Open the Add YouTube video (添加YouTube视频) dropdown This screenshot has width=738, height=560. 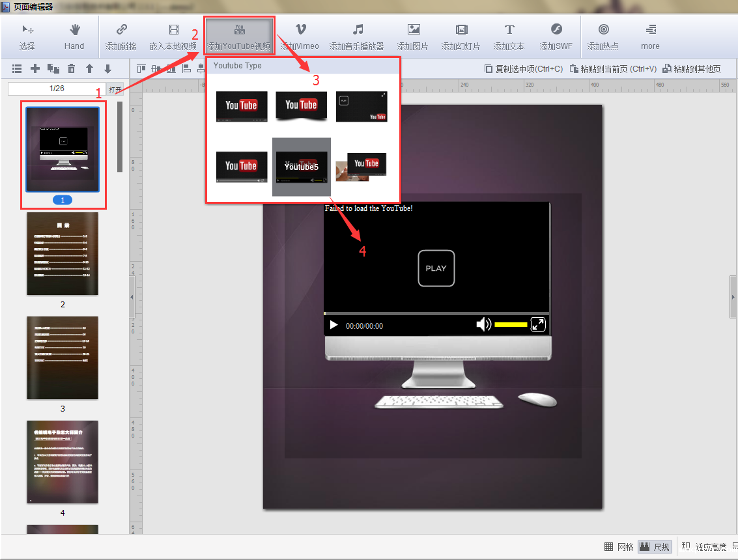click(x=239, y=36)
